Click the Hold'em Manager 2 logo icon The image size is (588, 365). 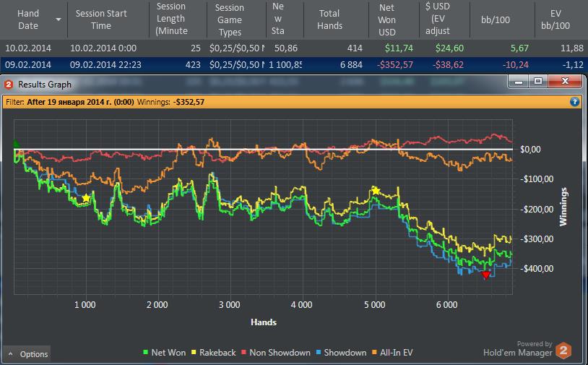tap(563, 351)
